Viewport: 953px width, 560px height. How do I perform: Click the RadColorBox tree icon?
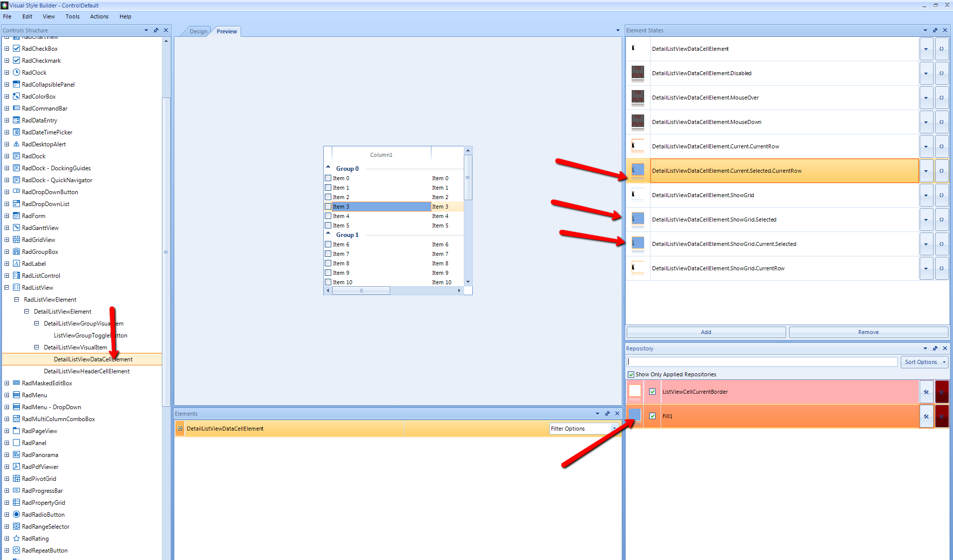click(x=16, y=96)
